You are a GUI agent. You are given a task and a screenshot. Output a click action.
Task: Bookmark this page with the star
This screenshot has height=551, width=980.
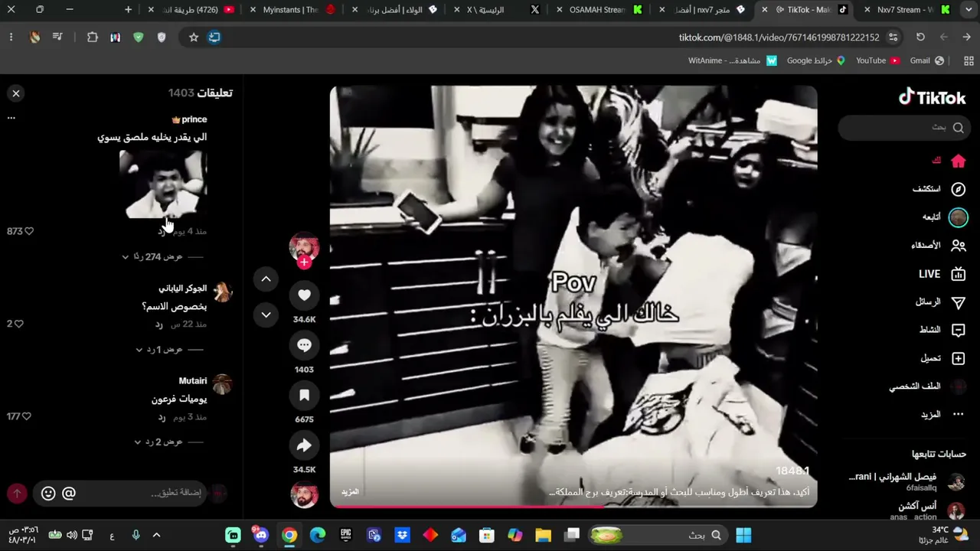[x=194, y=37]
